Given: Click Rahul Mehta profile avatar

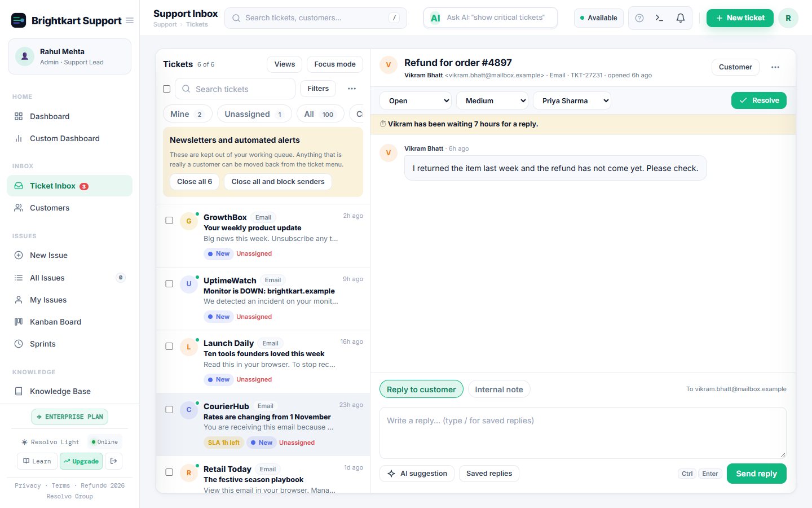Looking at the screenshot, I should (x=25, y=56).
